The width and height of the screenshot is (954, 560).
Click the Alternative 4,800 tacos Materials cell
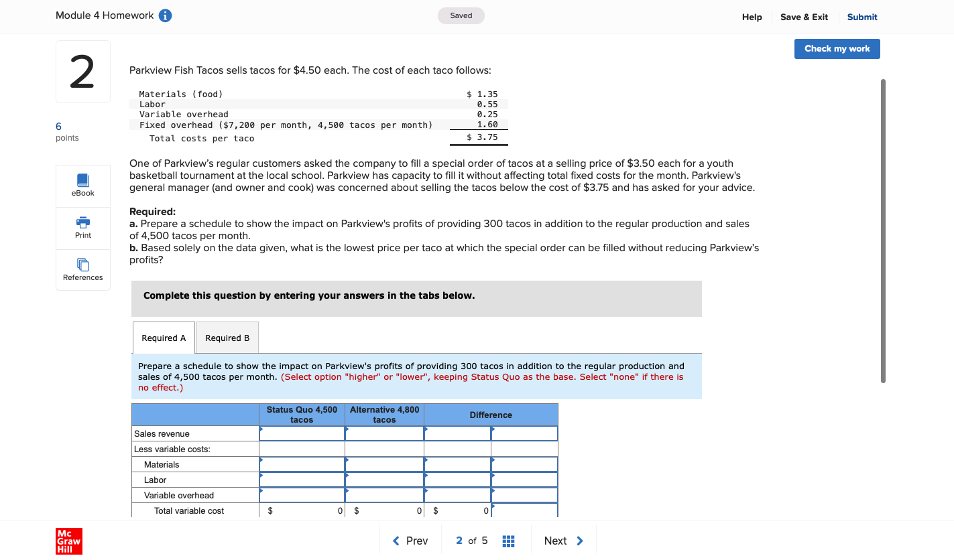coord(384,464)
